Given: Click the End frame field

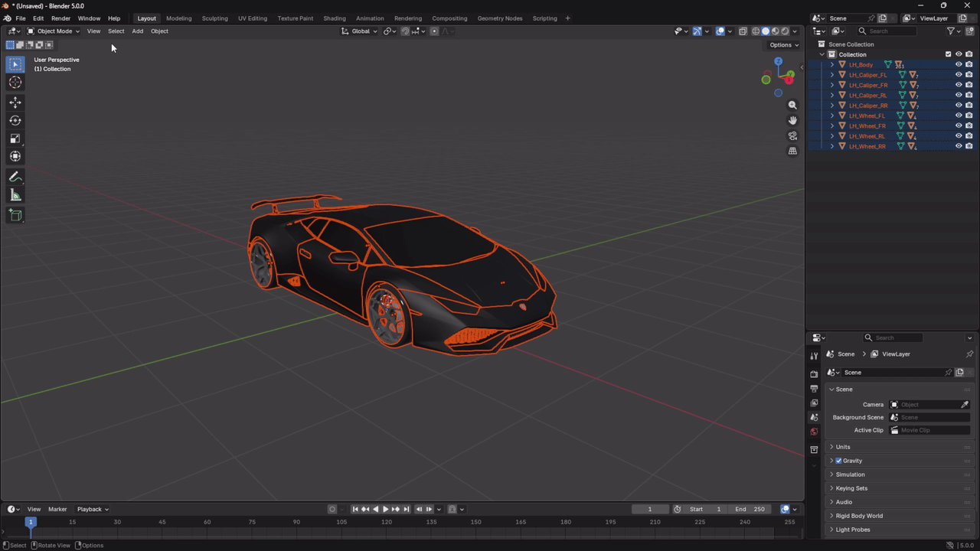Looking at the screenshot, I should (750, 509).
